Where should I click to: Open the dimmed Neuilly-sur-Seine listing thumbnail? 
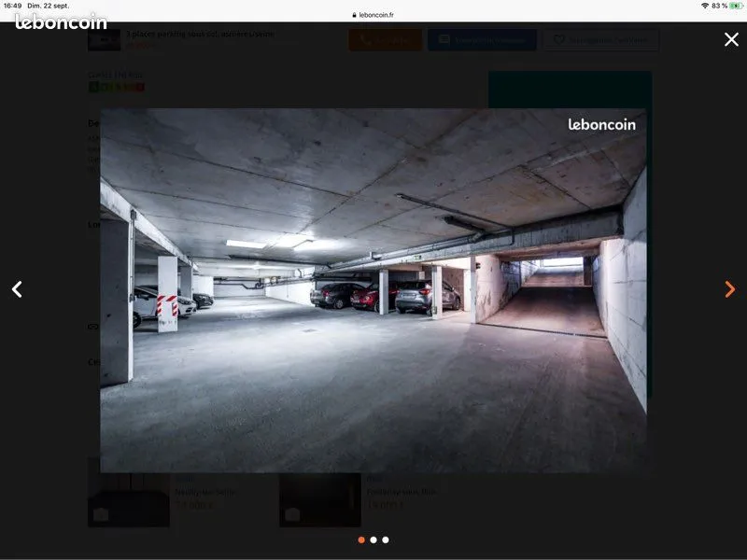tap(129, 499)
